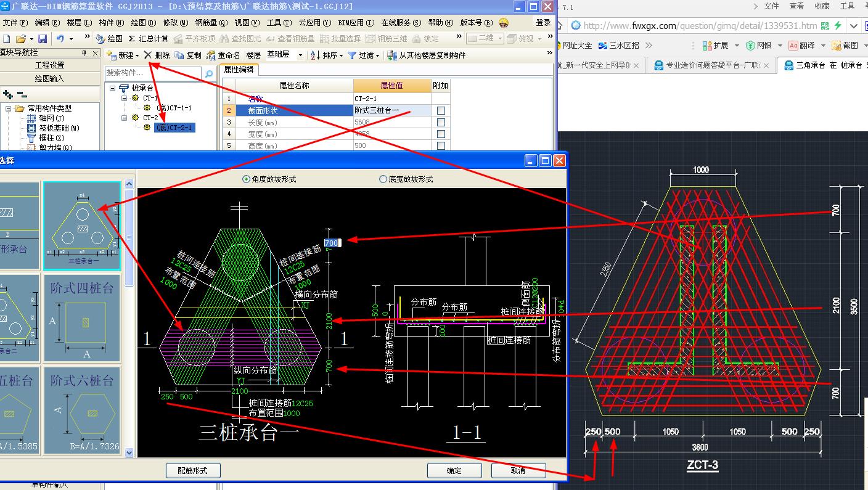This screenshot has height=490, width=868.
Task: Select (底)CT-1-1 tree item
Action: click(173, 108)
